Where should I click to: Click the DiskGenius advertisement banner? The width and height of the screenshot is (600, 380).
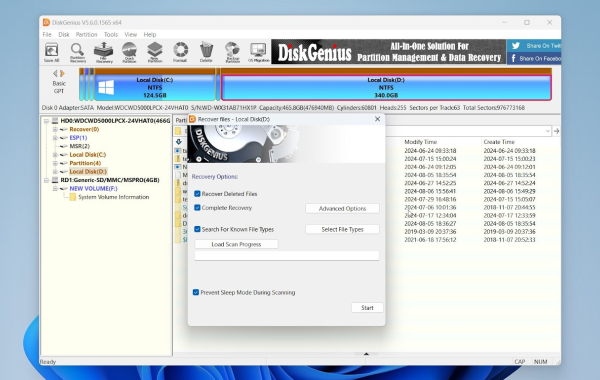(388, 52)
